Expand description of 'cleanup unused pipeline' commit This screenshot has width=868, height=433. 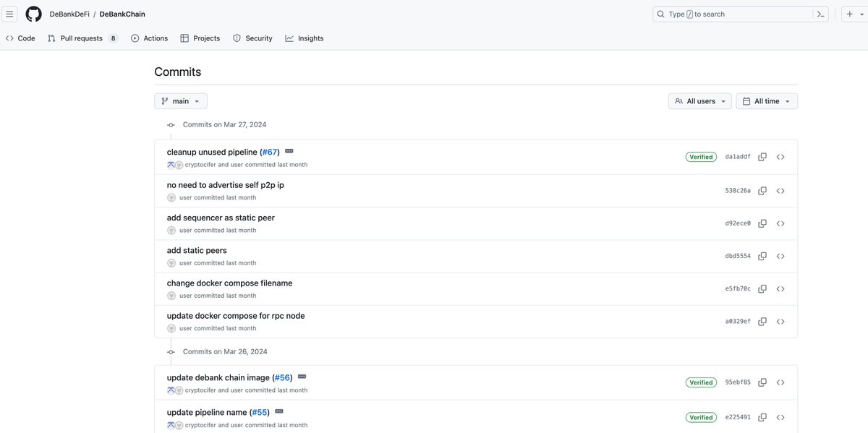(289, 151)
